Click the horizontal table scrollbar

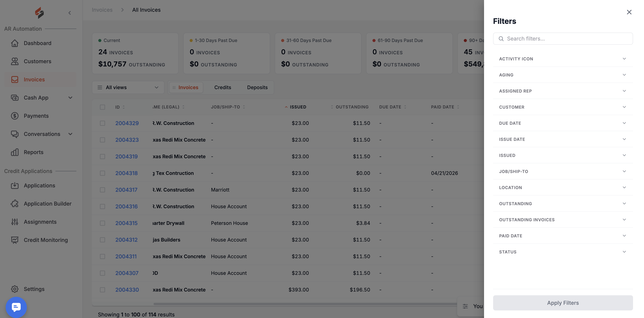click(305, 304)
